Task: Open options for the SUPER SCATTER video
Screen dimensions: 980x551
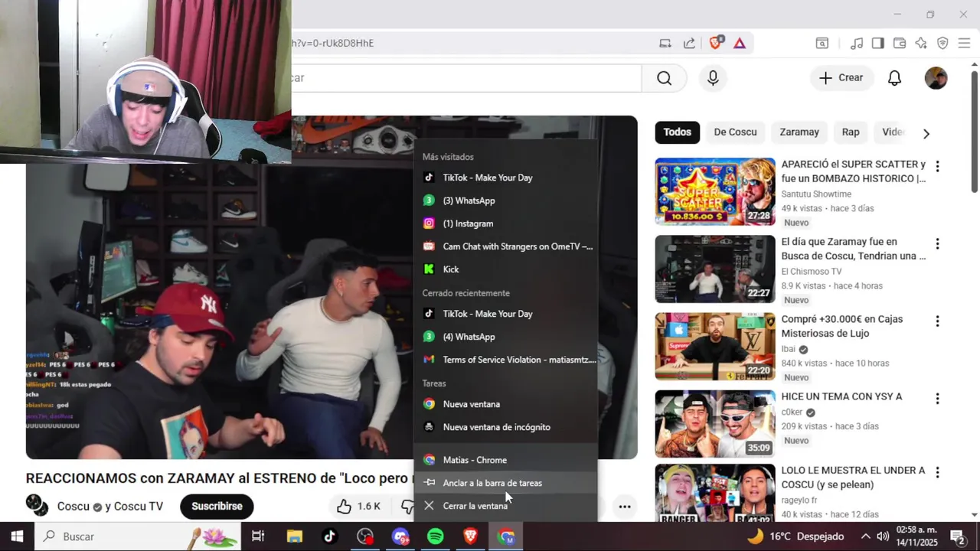Action: point(937,166)
